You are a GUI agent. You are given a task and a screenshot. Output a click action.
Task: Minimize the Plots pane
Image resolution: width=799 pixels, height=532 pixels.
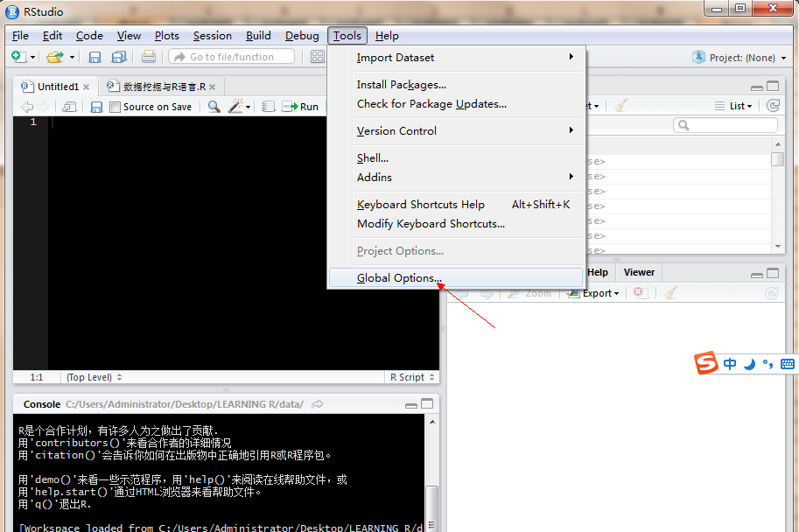pos(757,275)
